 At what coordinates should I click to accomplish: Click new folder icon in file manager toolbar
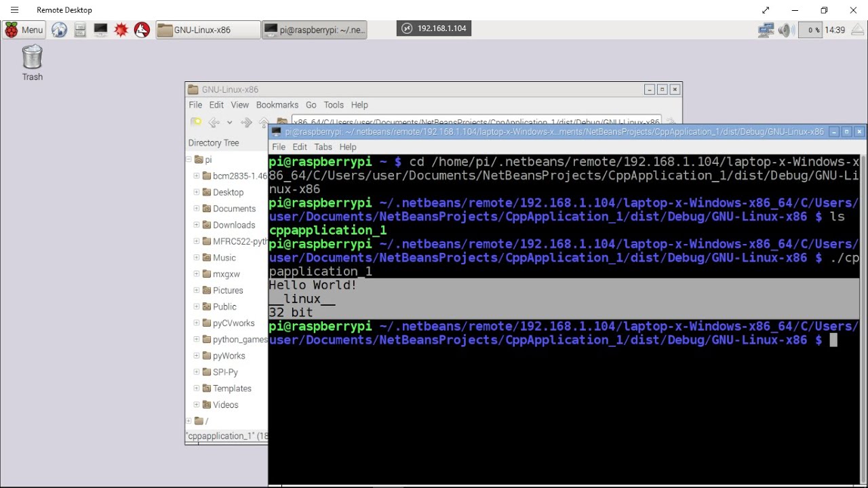coord(196,122)
